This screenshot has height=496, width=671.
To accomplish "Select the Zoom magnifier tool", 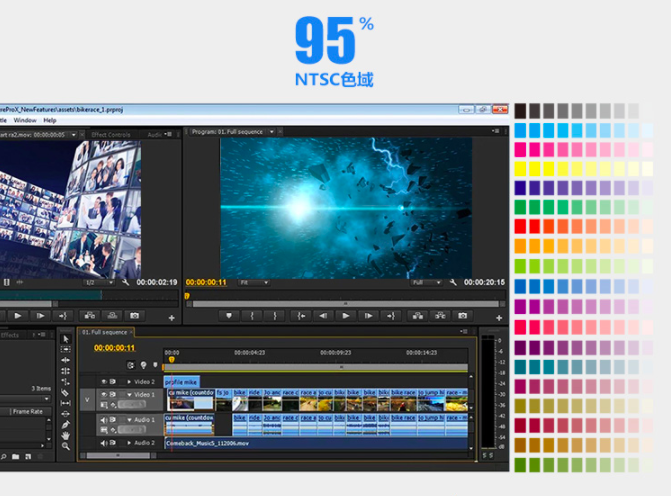I will click(66, 446).
